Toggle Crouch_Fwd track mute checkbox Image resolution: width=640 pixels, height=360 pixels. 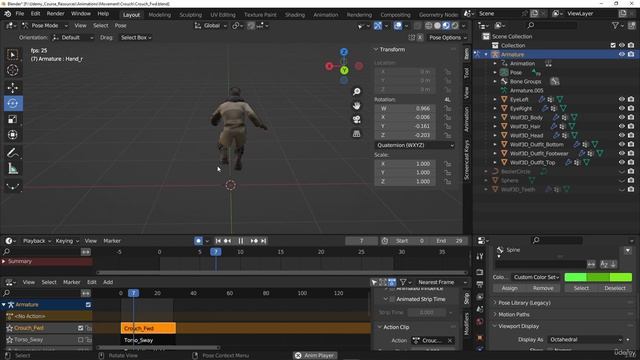point(81,328)
